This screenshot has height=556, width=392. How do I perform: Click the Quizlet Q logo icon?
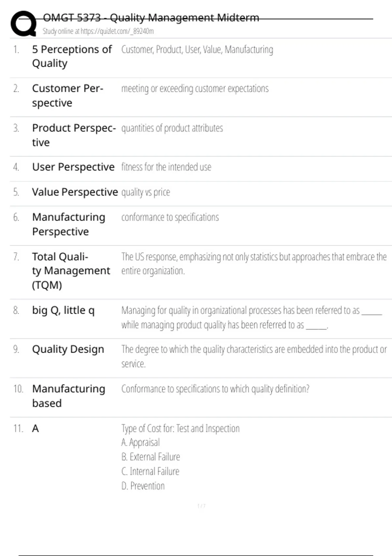[24, 24]
